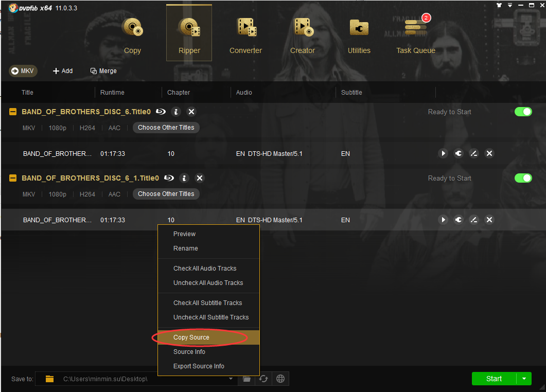The width and height of the screenshot is (546, 392).
Task: Expand the Save to path dropdown
Action: click(x=231, y=379)
